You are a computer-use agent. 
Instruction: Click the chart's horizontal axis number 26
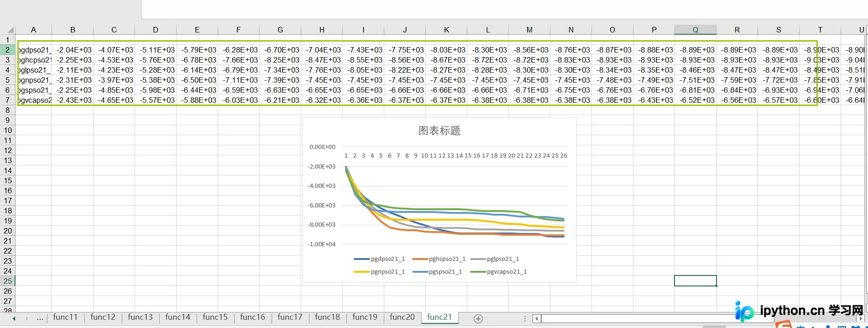pyautogui.click(x=564, y=156)
